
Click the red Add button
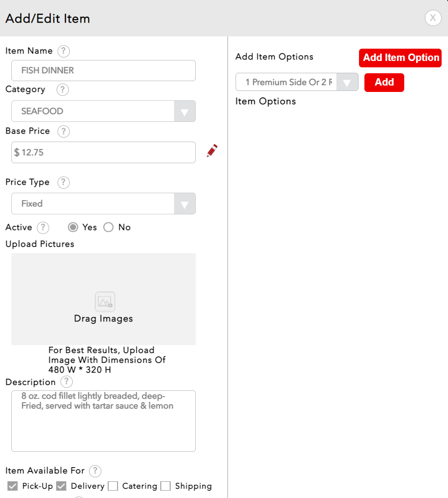(384, 83)
